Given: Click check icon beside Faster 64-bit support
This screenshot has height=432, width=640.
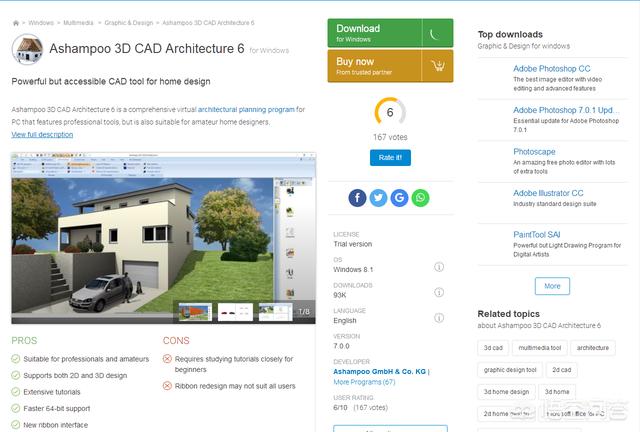Looking at the screenshot, I should click(x=16, y=408).
